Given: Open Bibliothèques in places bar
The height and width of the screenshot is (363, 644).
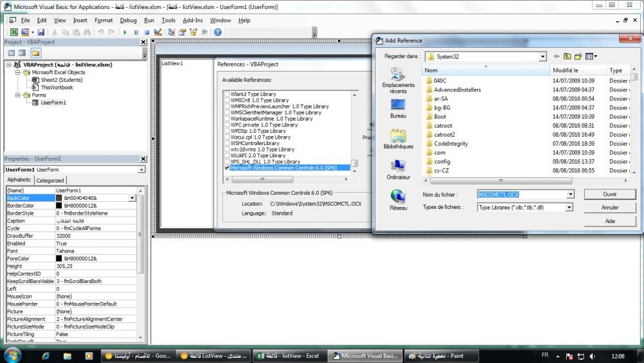Looking at the screenshot, I should pos(398,139).
